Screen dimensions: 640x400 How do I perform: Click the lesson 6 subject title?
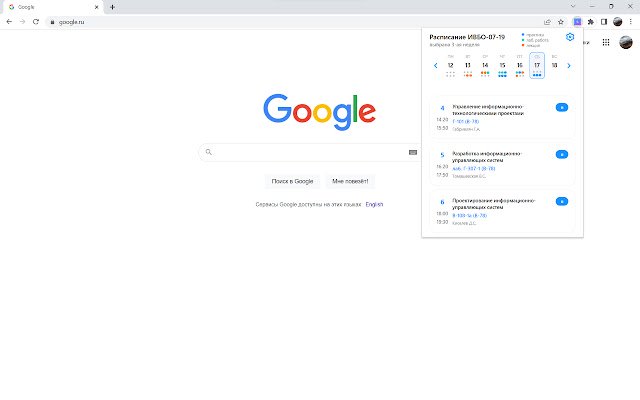coord(493,204)
